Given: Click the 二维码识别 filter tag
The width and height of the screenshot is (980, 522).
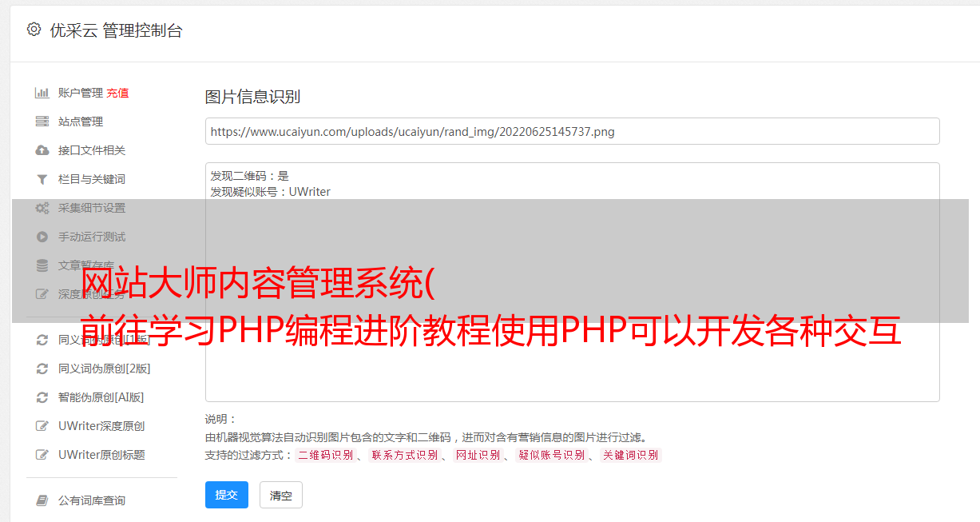Looking at the screenshot, I should click(325, 455).
